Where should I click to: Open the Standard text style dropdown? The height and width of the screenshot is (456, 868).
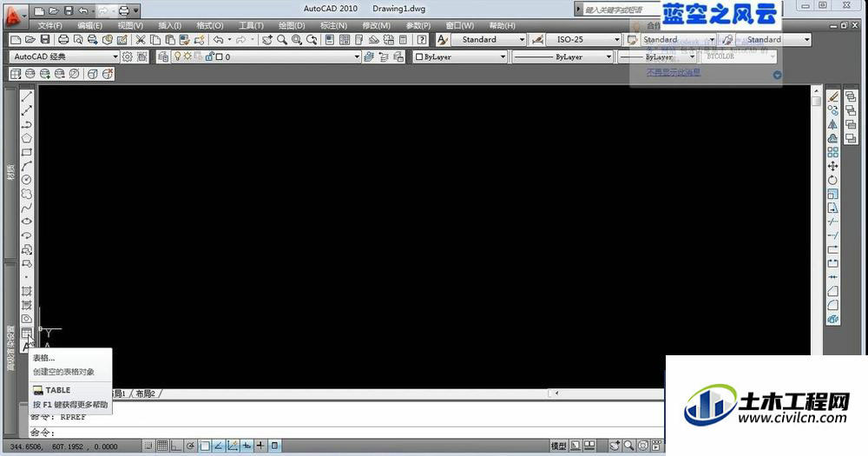488,40
